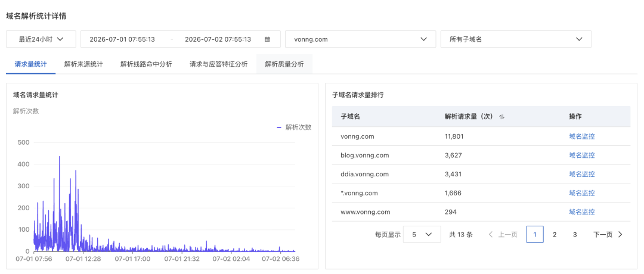
Task: Open the 解析线路命中分析 tab
Action: 146,64
